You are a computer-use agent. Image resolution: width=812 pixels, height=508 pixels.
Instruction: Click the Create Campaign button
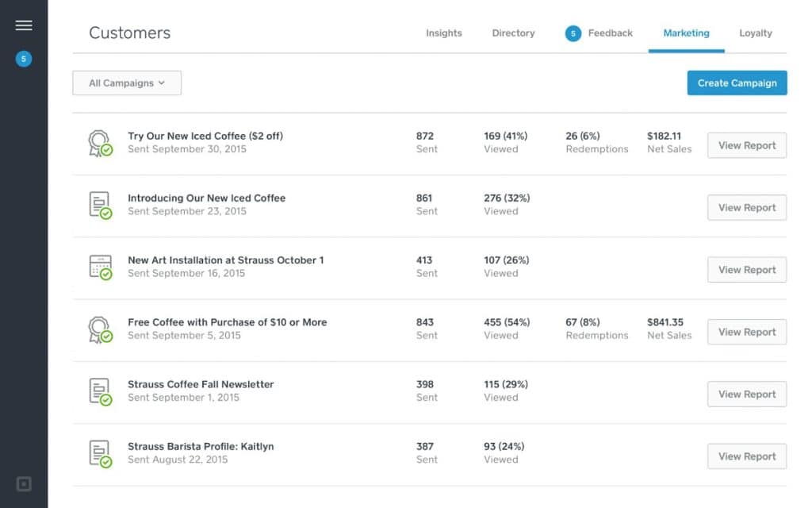click(737, 83)
